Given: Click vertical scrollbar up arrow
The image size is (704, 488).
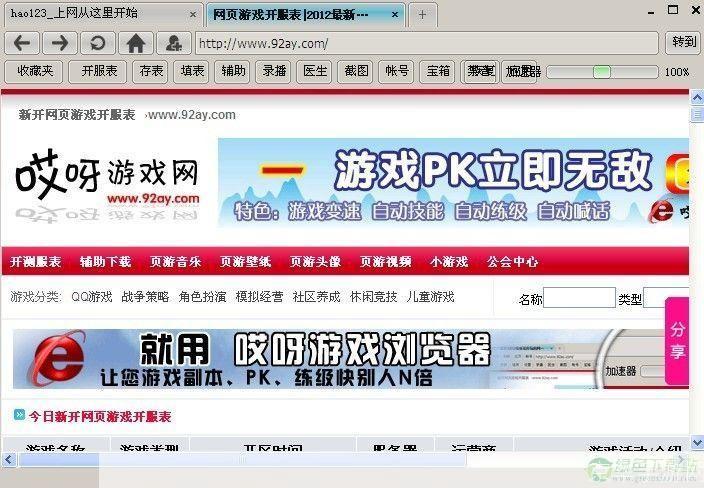Looking at the screenshot, I should [697, 97].
